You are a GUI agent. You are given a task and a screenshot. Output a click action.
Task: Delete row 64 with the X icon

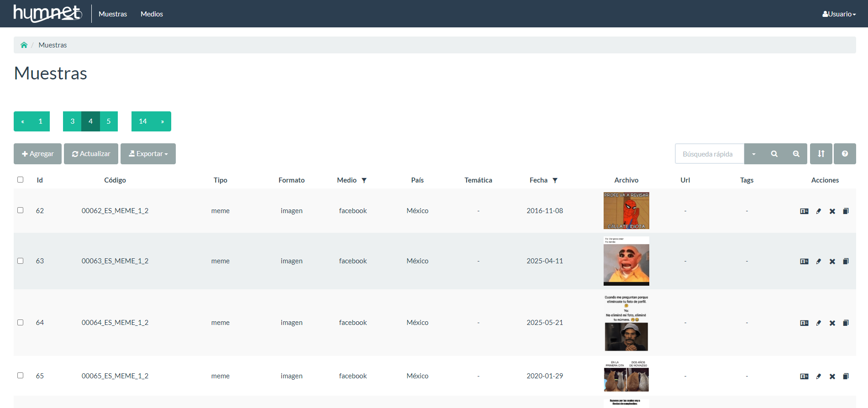(832, 323)
